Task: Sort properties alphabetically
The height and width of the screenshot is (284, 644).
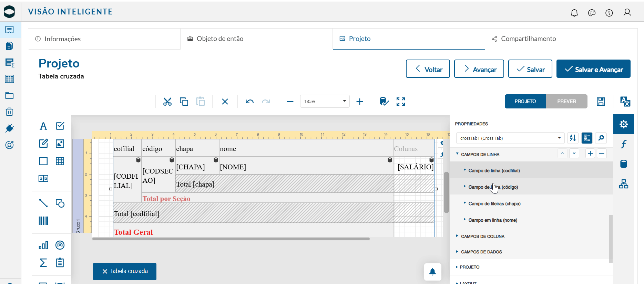Action: (573, 138)
